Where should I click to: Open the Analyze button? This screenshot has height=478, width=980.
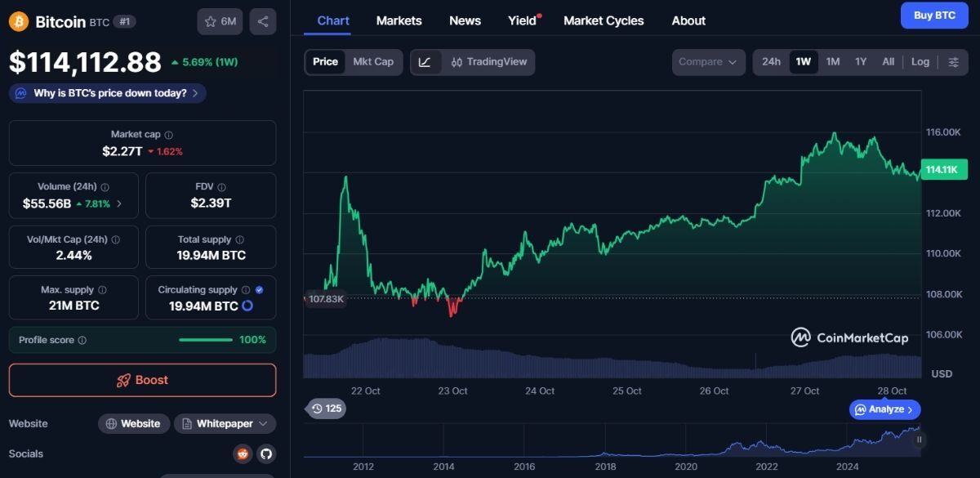tap(886, 409)
